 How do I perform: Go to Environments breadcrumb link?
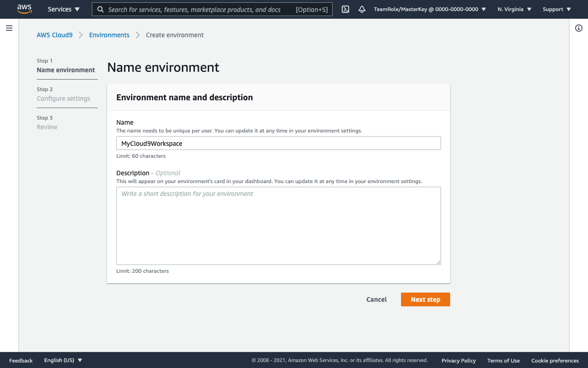[x=109, y=35]
